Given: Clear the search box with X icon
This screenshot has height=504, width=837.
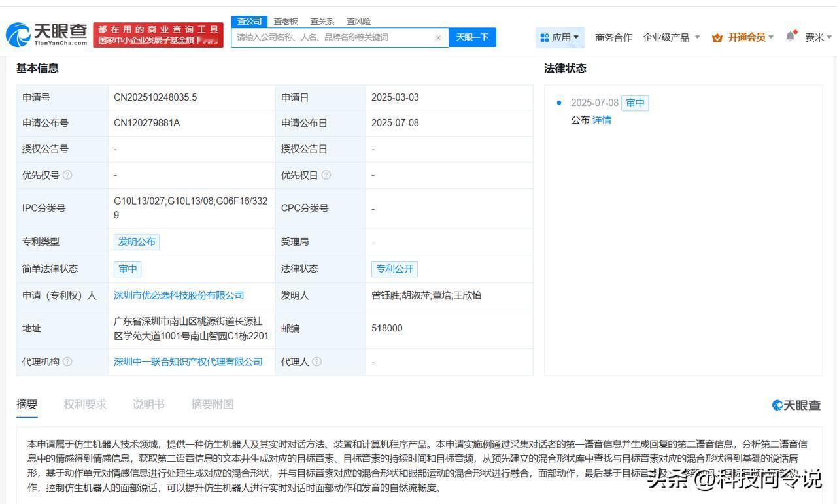Looking at the screenshot, I should tap(438, 37).
